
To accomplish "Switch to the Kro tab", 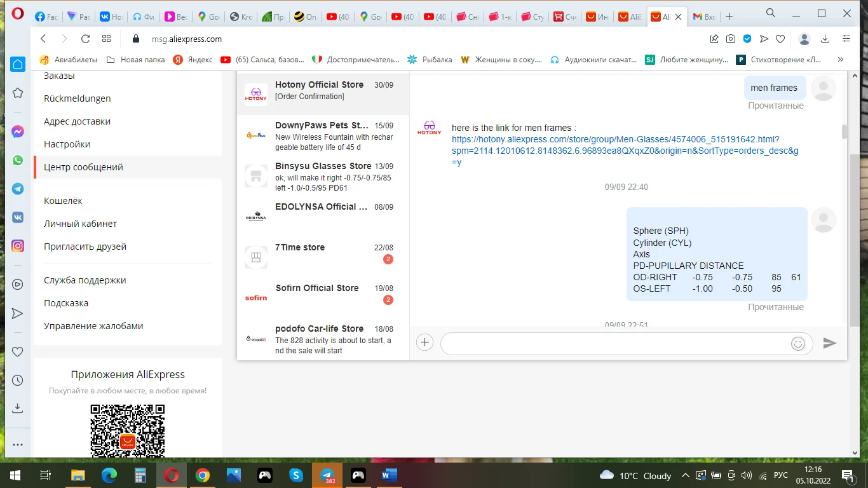I will [x=241, y=17].
